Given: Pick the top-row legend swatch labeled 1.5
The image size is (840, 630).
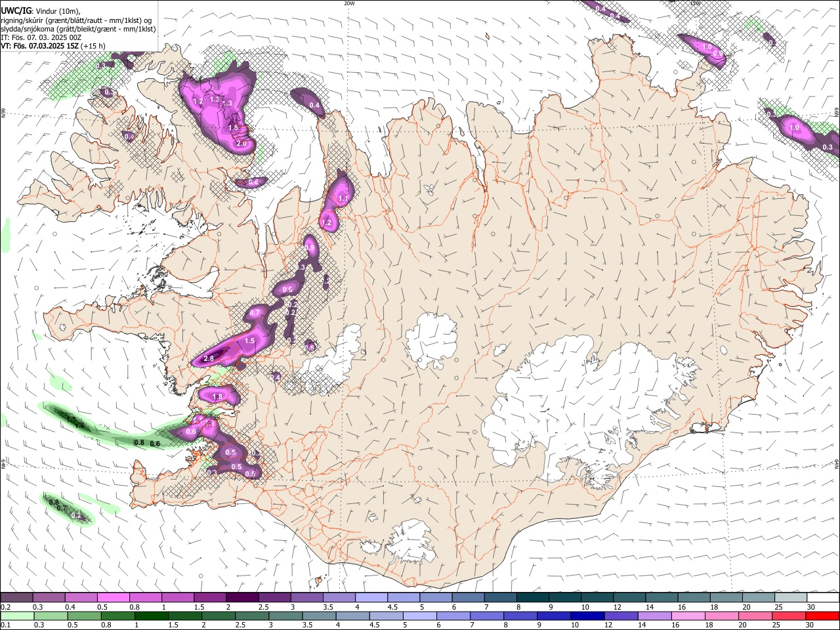Looking at the screenshot, I should (210, 597).
